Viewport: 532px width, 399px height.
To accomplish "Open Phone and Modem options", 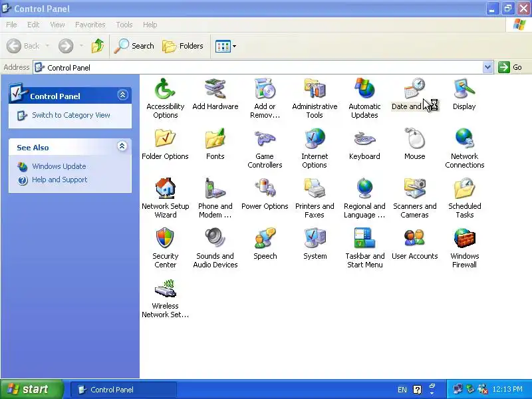I will tap(215, 198).
